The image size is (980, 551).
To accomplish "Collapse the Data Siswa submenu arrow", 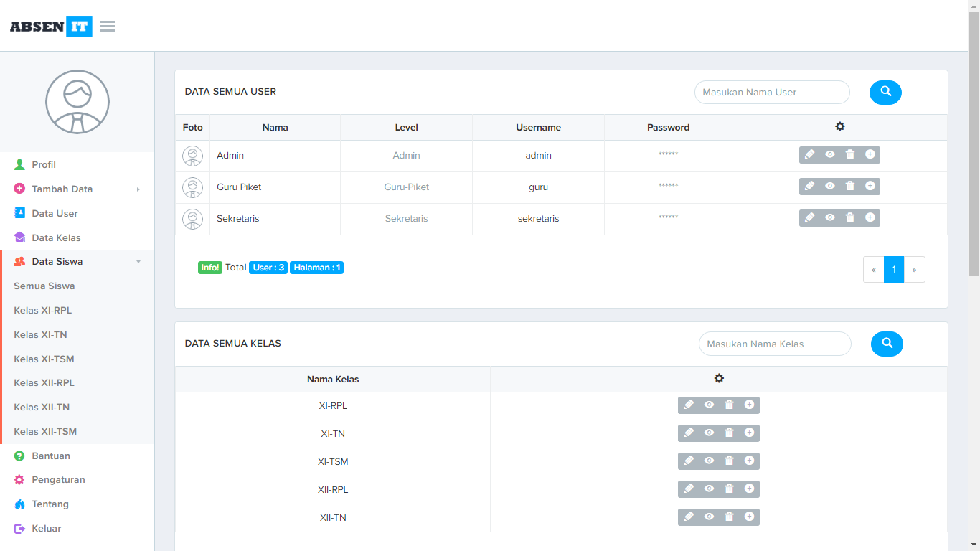I will [138, 262].
